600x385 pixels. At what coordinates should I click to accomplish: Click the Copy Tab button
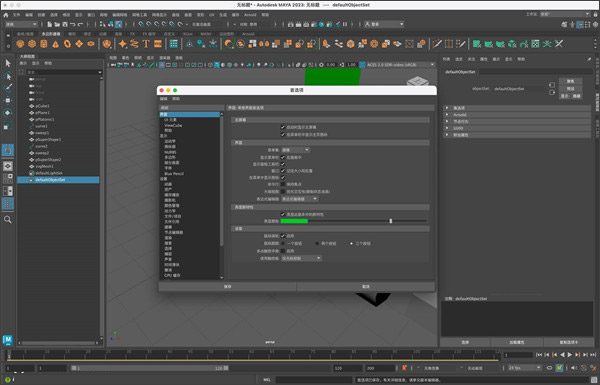pos(569,342)
